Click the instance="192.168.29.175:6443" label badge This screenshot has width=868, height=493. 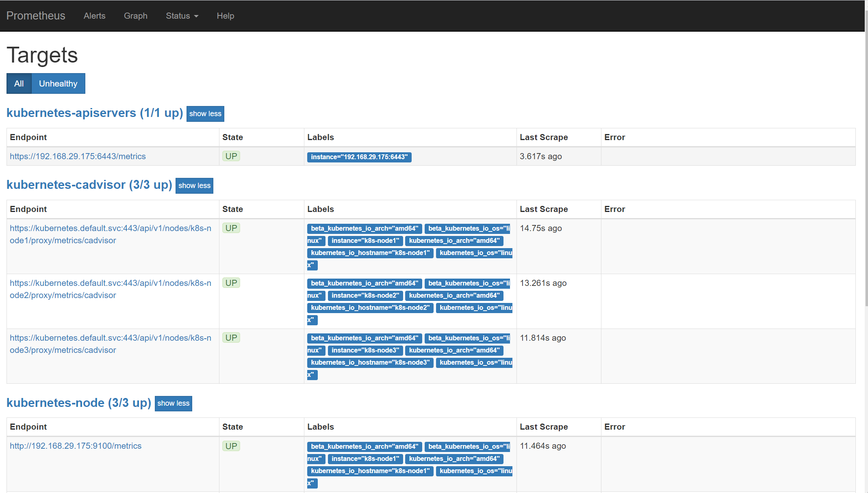tap(359, 157)
